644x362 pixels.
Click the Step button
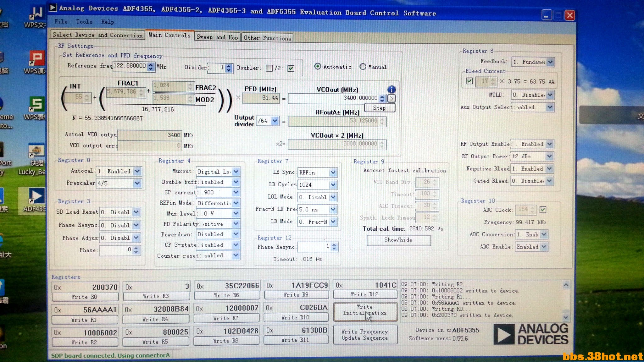(x=380, y=108)
